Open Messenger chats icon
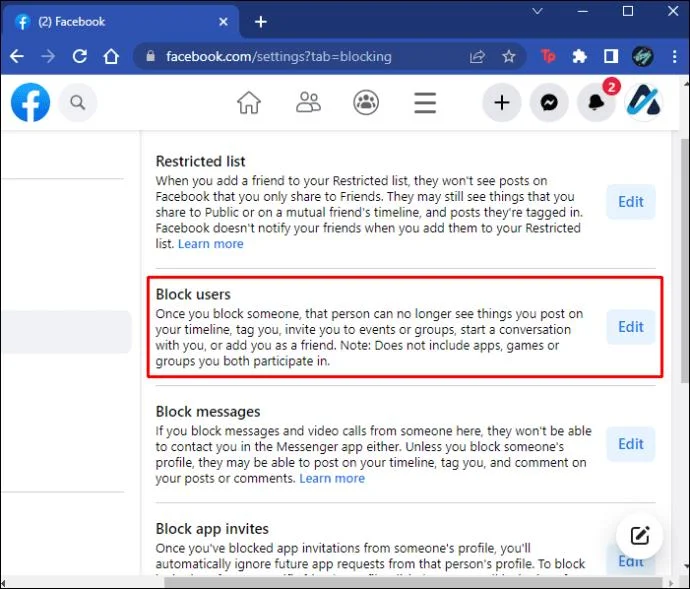This screenshot has height=589, width=690. (549, 103)
